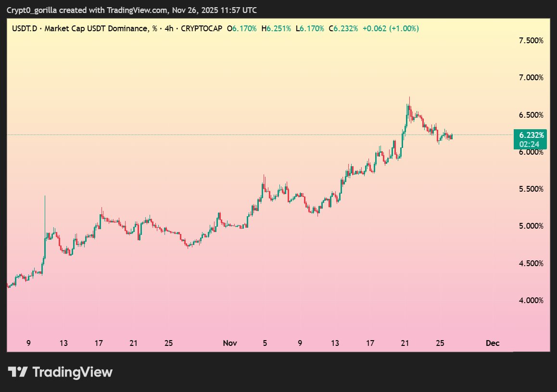Screen dimensions: 557x392
Task: Click the close value C6.232%
Action: coord(343,28)
